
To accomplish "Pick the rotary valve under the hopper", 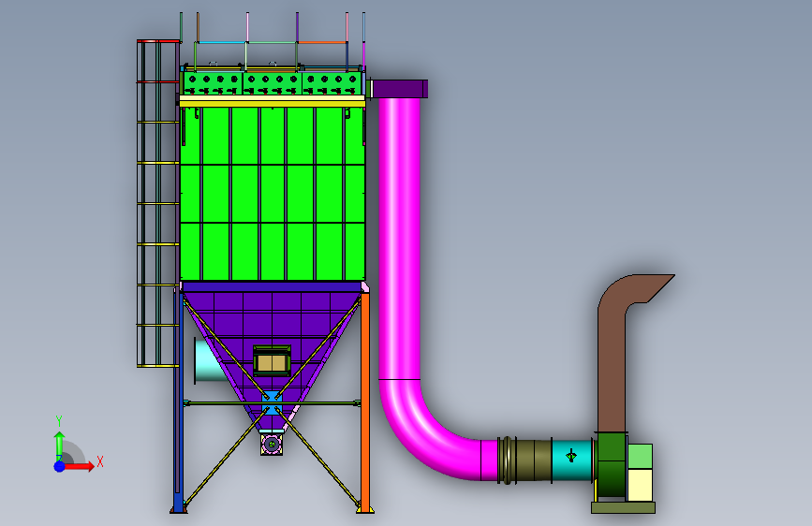I will tap(272, 444).
